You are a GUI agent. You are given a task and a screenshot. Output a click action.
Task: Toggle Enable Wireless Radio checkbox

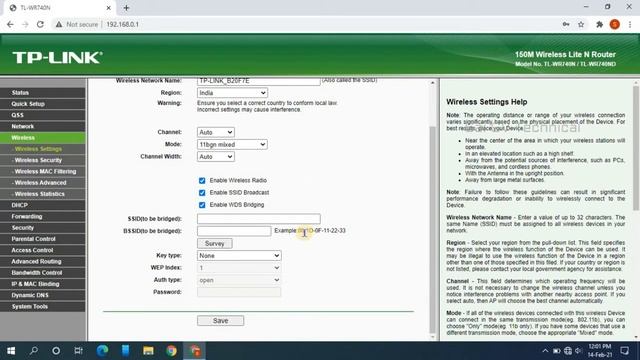202,180
